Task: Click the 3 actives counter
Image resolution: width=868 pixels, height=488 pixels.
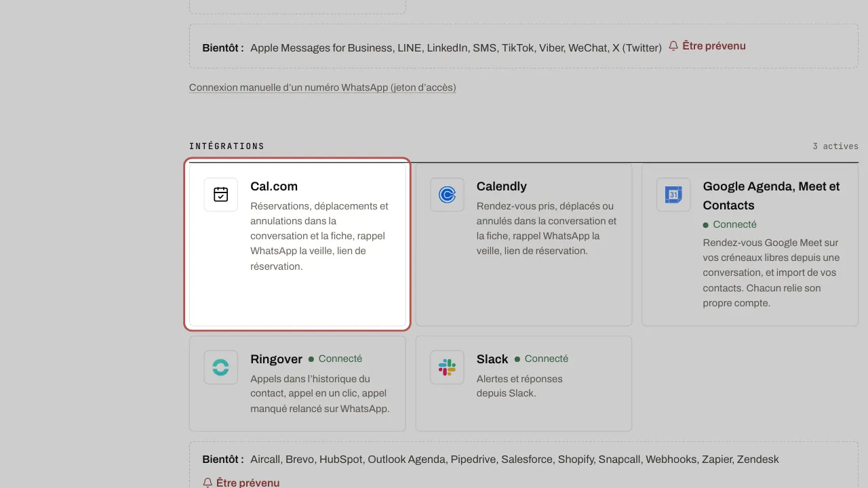Action: pyautogui.click(x=835, y=146)
